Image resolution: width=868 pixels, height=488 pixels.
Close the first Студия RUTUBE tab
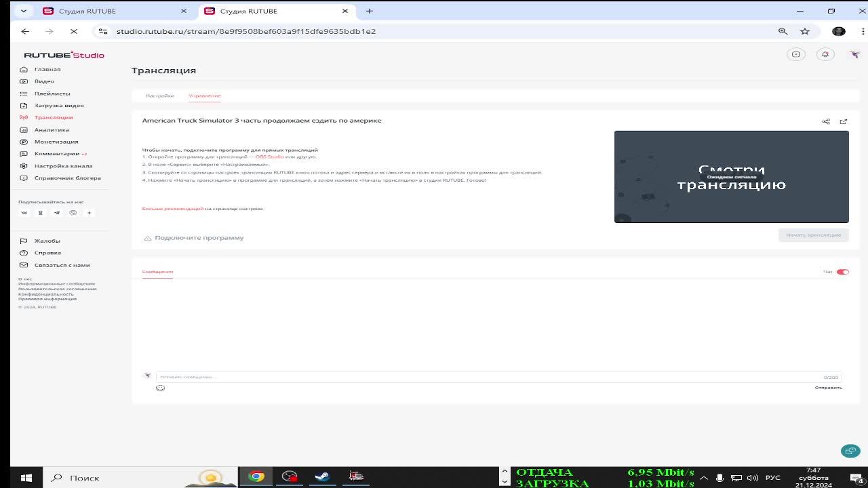click(184, 11)
